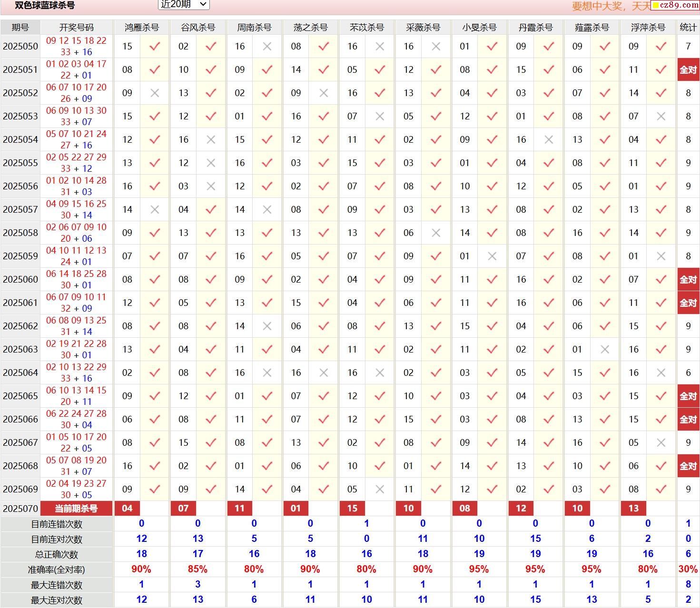Click the X mark for 芣苡杀号 in row 2025069
This screenshot has height=608, width=700.
(x=380, y=489)
